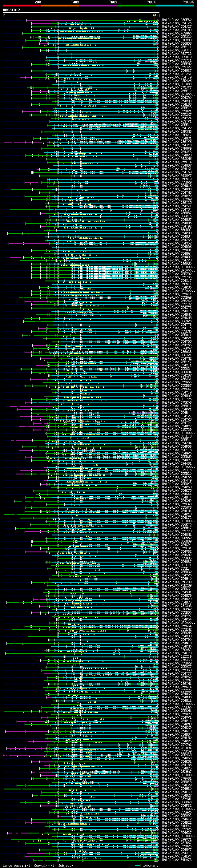197x868 pixels.
Task: Select the UniRef100_Q55FN0 label
Action: [x=177, y=64]
